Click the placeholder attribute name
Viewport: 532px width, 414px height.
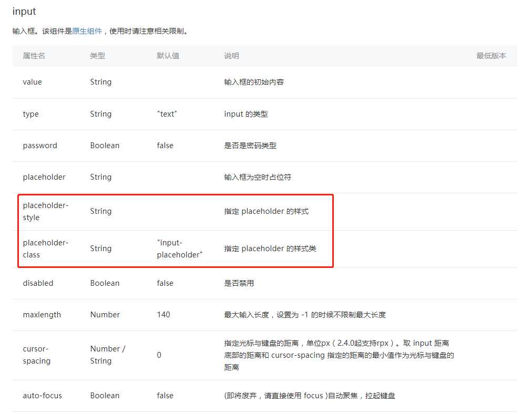tap(44, 177)
